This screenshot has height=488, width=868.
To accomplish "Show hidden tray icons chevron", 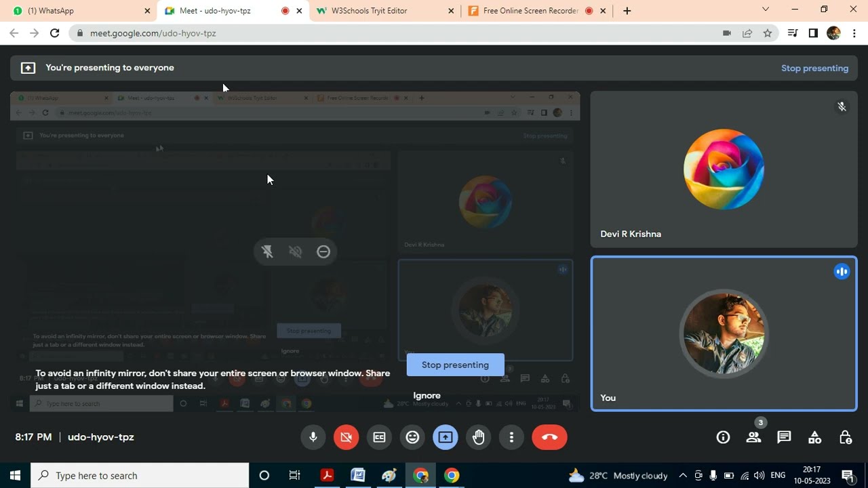I will coord(683,476).
